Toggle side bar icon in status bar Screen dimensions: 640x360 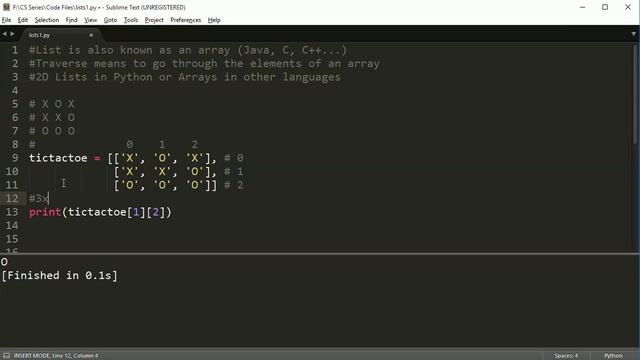(7, 356)
